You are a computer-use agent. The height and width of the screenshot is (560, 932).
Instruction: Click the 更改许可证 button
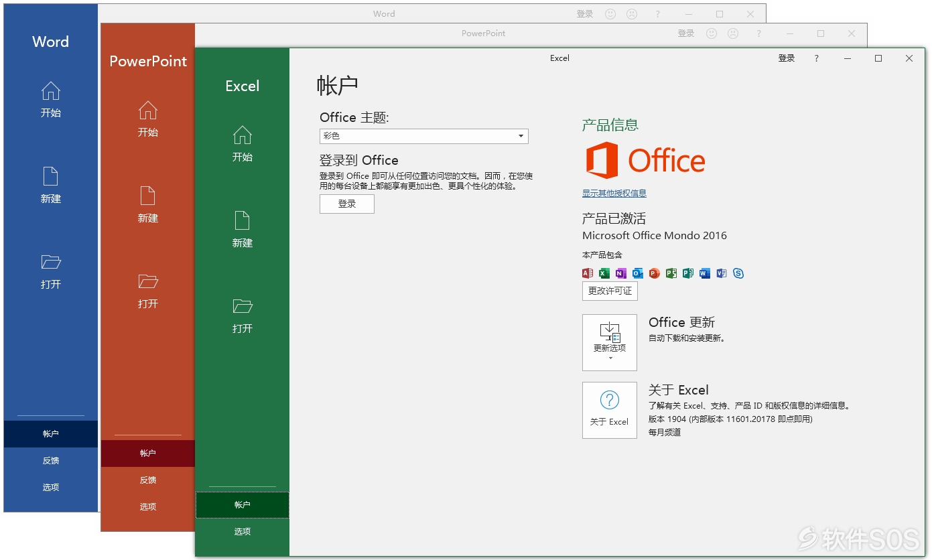pyautogui.click(x=610, y=291)
